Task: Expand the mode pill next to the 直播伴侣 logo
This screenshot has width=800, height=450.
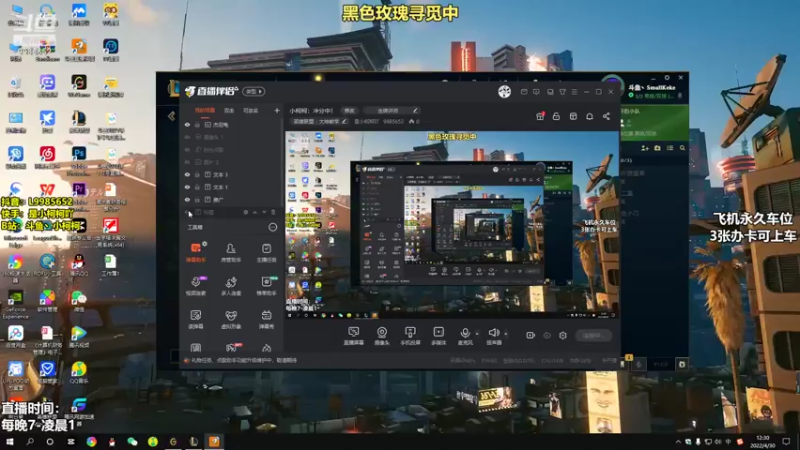Action: tap(254, 91)
